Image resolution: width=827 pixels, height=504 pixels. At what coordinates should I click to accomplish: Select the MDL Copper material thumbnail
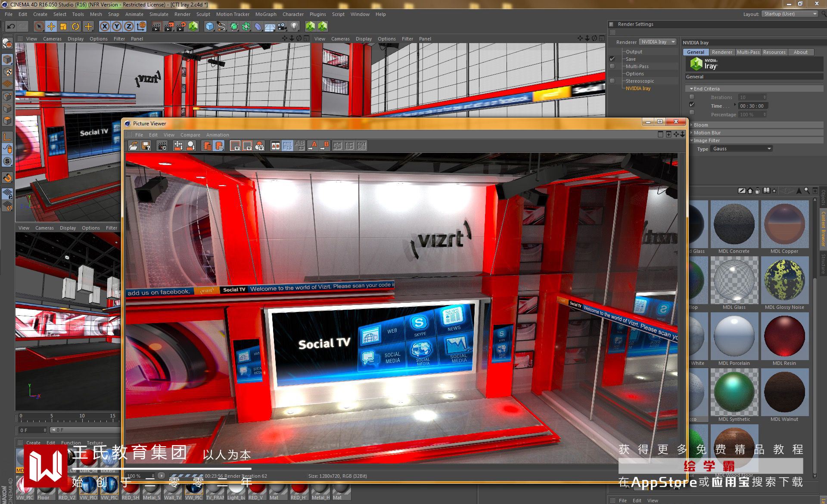click(x=784, y=224)
